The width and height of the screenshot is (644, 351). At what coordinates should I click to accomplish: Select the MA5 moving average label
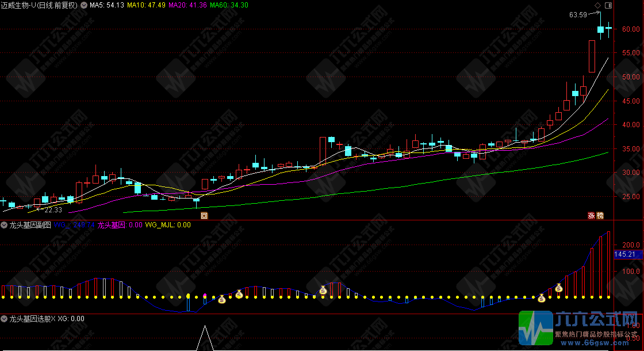click(107, 5)
